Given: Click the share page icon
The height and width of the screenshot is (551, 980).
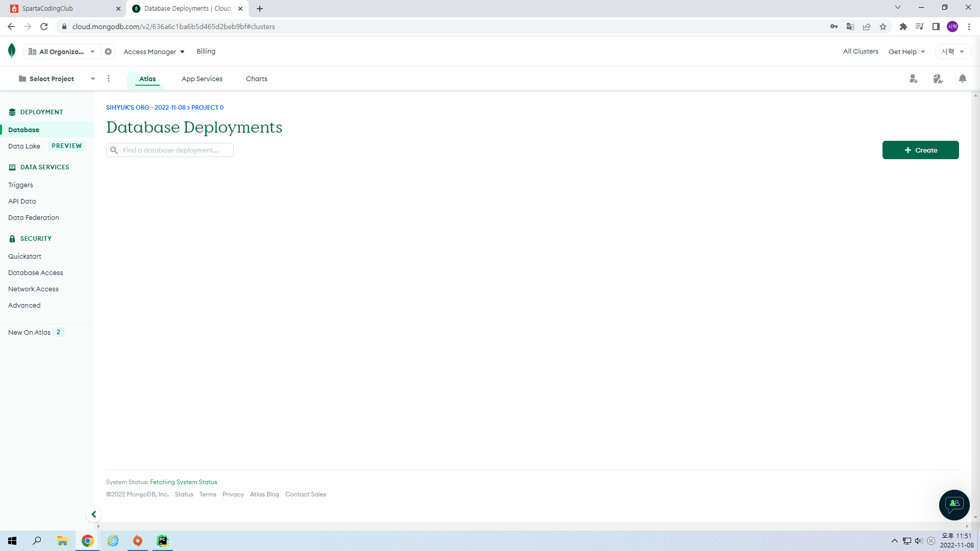Looking at the screenshot, I should coord(867,27).
